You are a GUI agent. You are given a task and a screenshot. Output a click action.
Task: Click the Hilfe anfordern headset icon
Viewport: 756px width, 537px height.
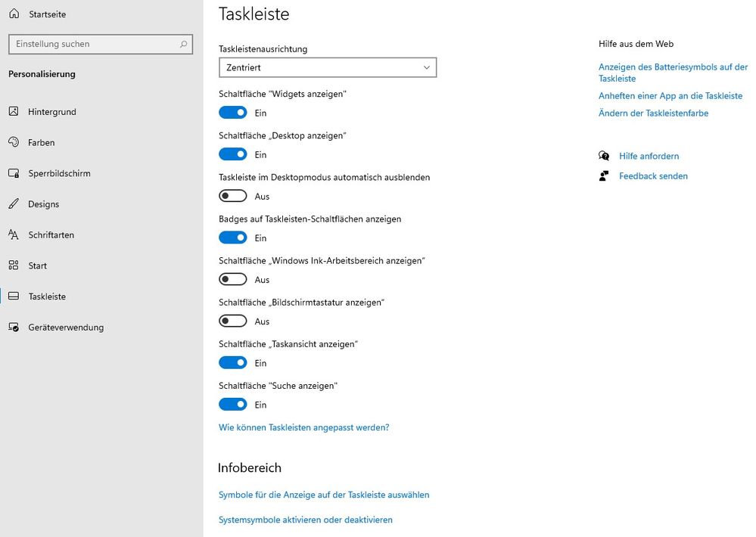[x=604, y=156]
